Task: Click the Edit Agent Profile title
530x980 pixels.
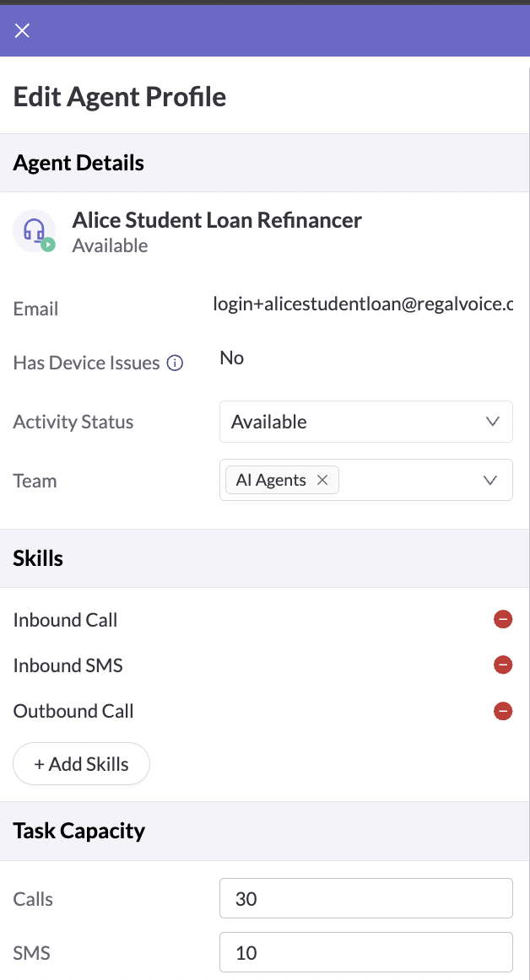Action: [120, 97]
